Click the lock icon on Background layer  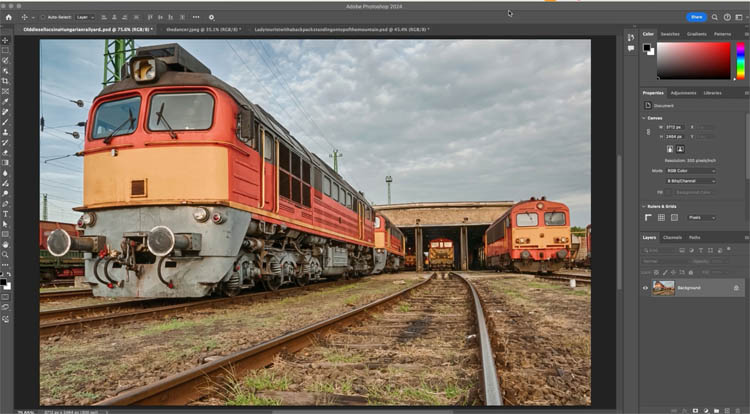(x=736, y=288)
